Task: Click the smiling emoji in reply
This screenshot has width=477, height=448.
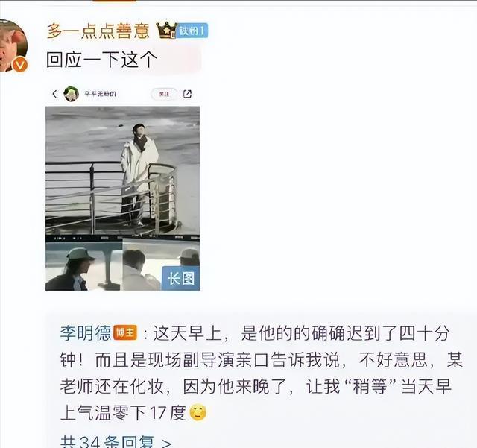Action: coord(198,413)
